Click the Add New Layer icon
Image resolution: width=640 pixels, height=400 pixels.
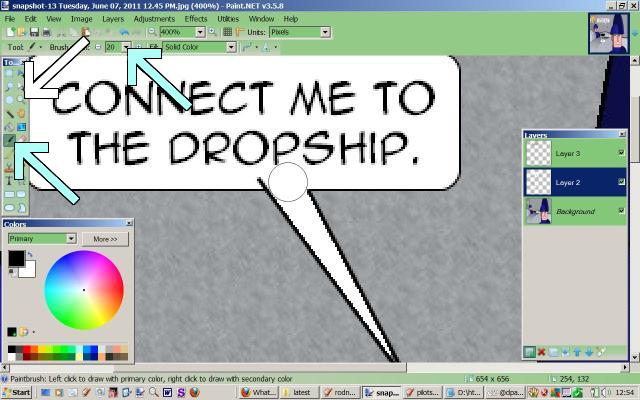coord(530,352)
